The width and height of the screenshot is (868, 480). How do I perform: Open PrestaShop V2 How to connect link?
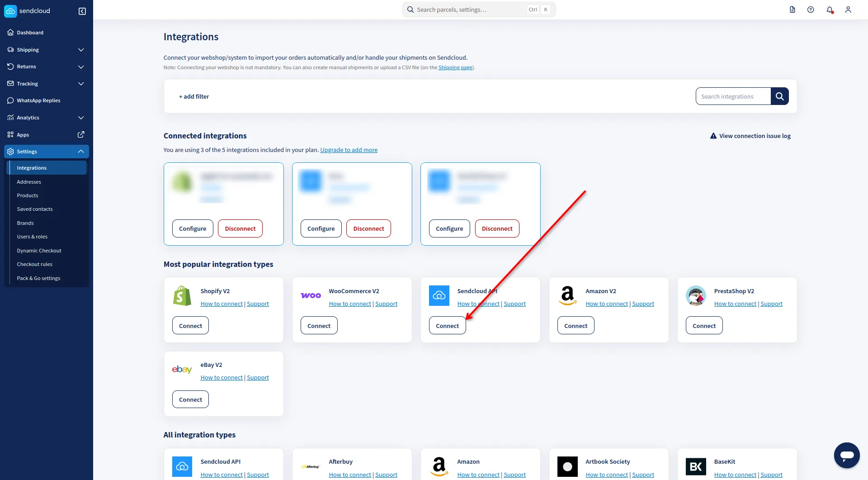[735, 304]
